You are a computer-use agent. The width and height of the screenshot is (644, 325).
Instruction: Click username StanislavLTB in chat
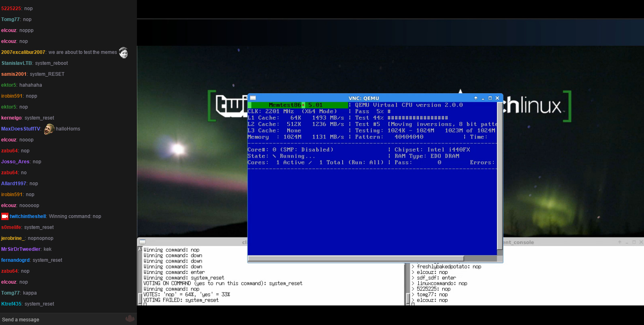(17, 63)
